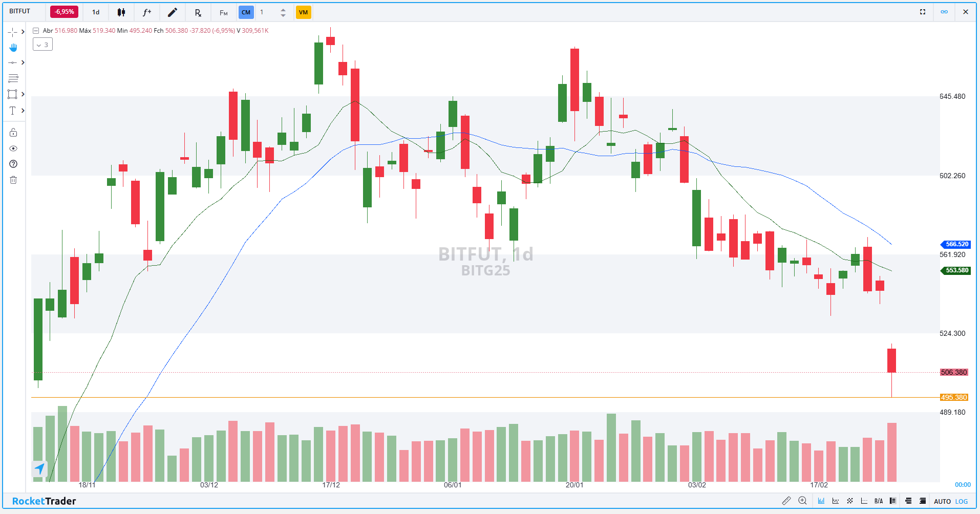The height and width of the screenshot is (514, 980).
Task: Click the zoom magnifier tool in bottom bar
Action: click(803, 501)
